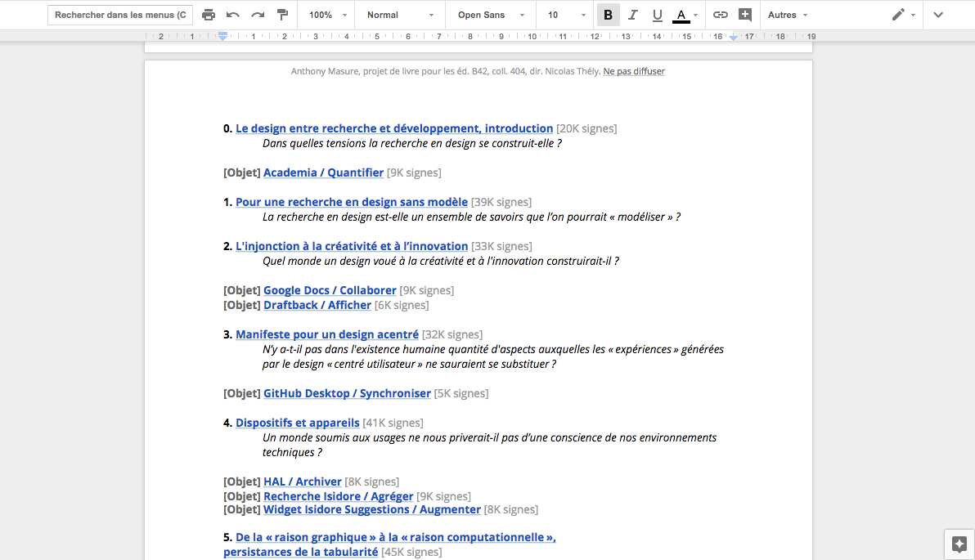Open the Open Sans font dropdown

point(492,15)
